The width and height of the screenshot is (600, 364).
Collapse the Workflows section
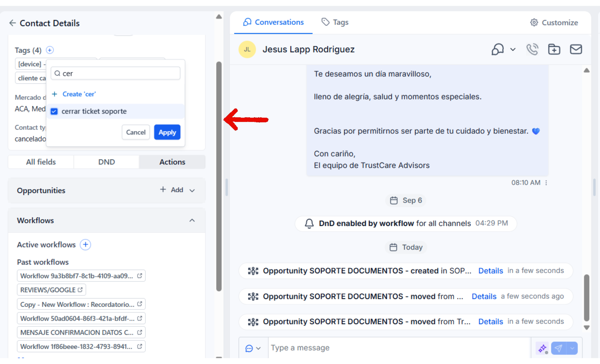(192, 220)
